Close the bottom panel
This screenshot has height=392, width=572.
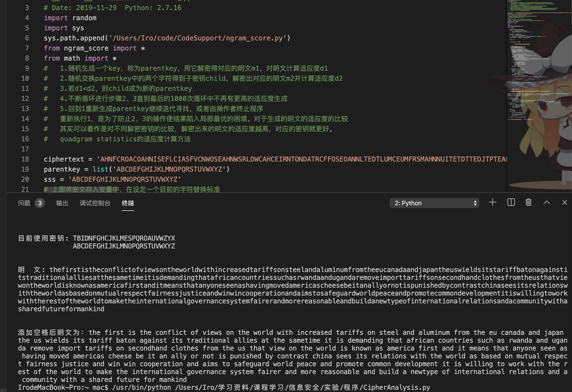564,202
